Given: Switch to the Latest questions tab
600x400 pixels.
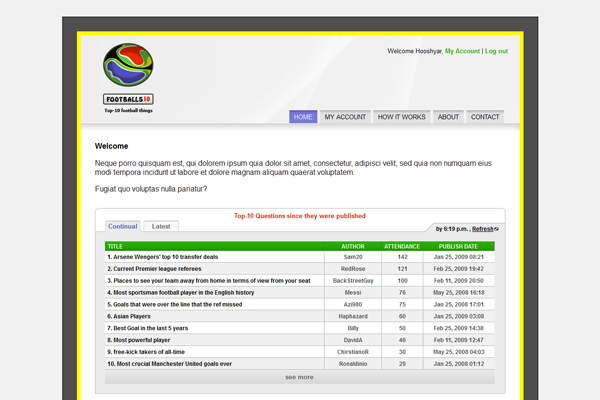Looking at the screenshot, I should click(x=161, y=226).
